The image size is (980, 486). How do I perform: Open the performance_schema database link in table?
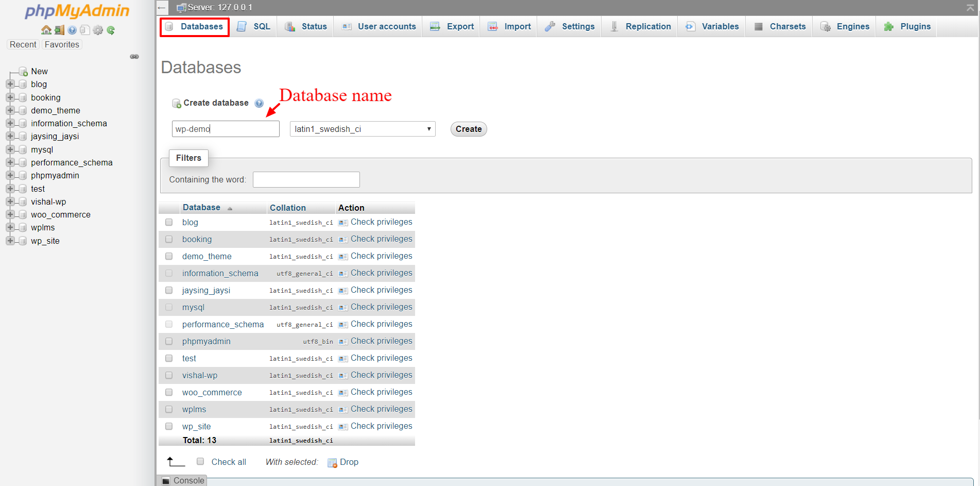[x=223, y=324]
